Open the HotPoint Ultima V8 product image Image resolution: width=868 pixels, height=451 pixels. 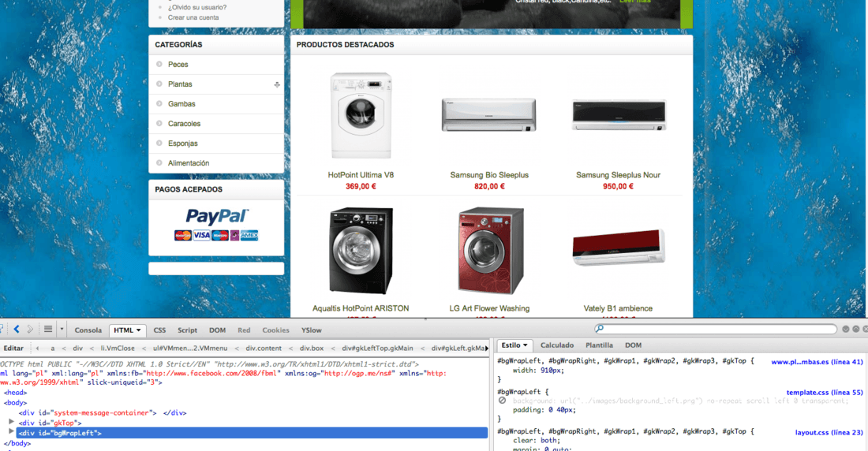tap(361, 116)
